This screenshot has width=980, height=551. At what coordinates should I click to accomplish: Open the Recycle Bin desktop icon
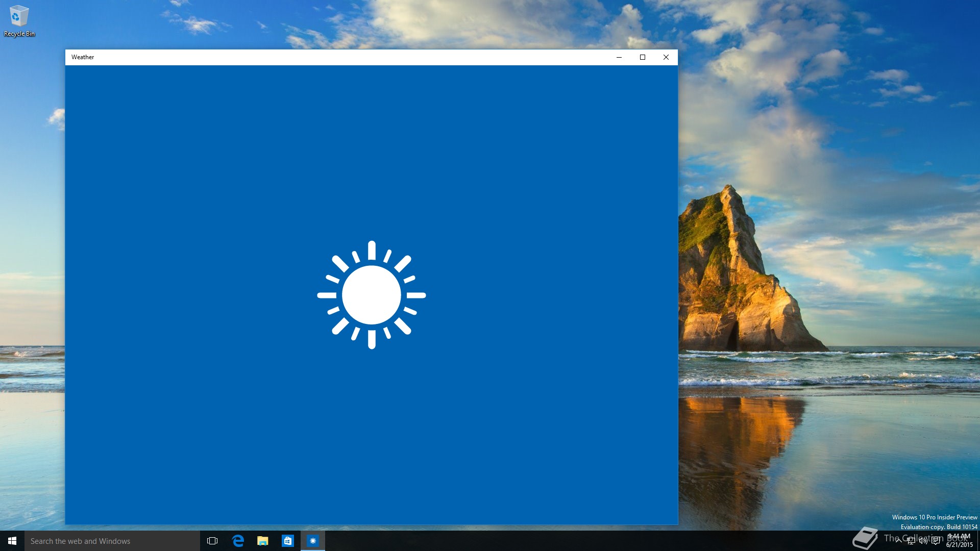pos(19,21)
